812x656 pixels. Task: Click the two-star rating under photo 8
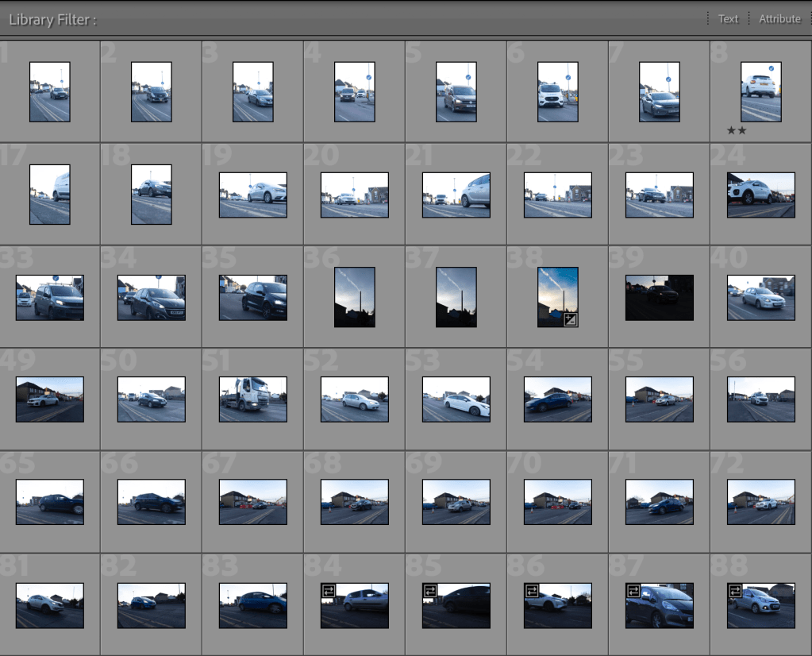737,130
